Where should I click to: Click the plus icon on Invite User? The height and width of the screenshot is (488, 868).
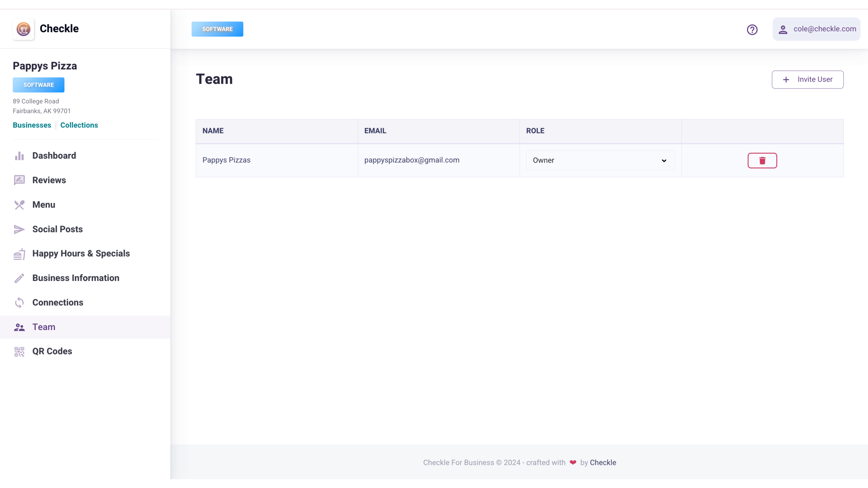click(x=786, y=80)
